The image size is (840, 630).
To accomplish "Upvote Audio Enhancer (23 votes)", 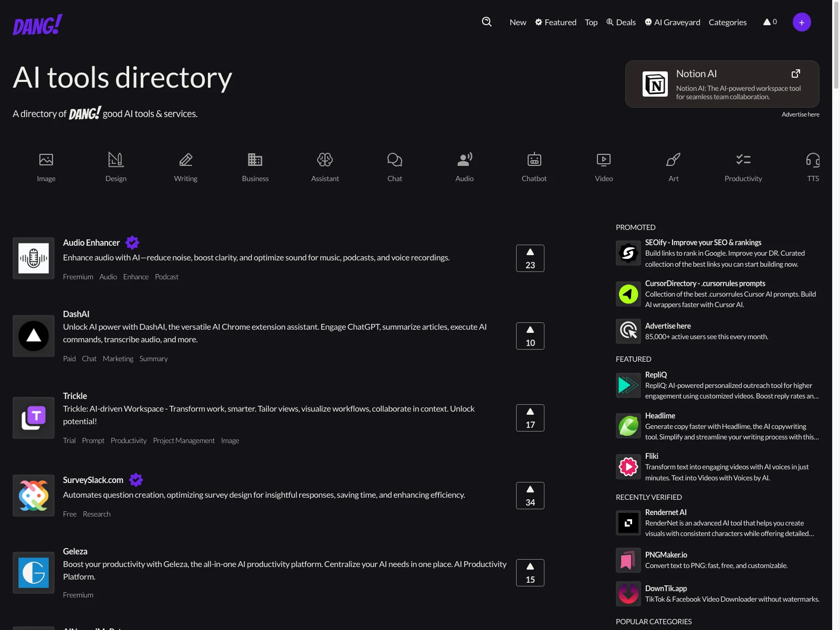I will [x=530, y=258].
